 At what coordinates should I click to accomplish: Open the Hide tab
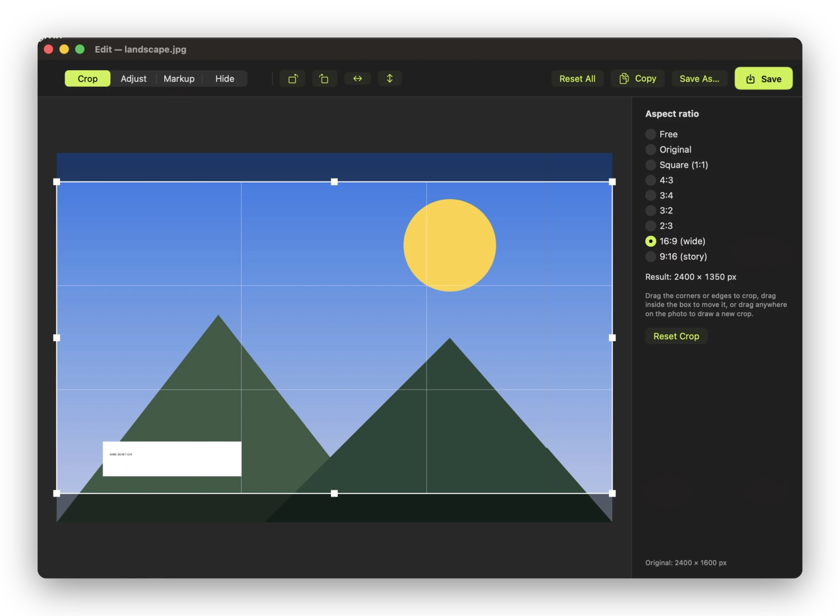click(x=225, y=79)
